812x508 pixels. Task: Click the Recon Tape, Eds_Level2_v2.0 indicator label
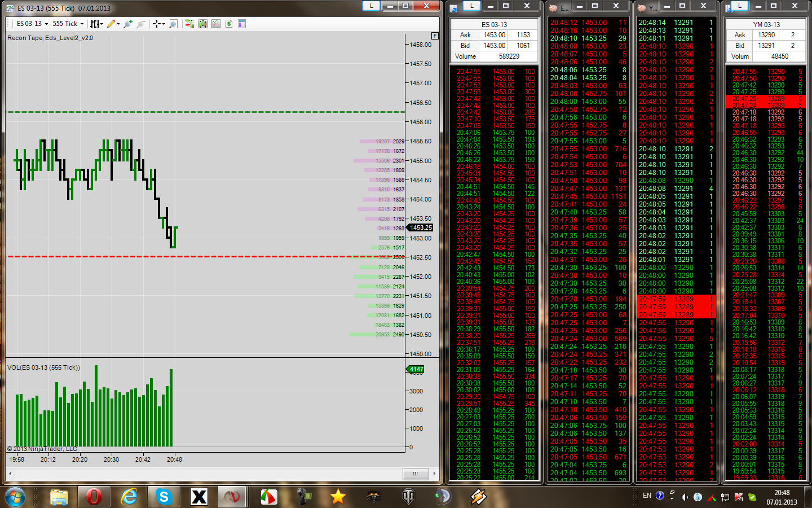pos(50,38)
